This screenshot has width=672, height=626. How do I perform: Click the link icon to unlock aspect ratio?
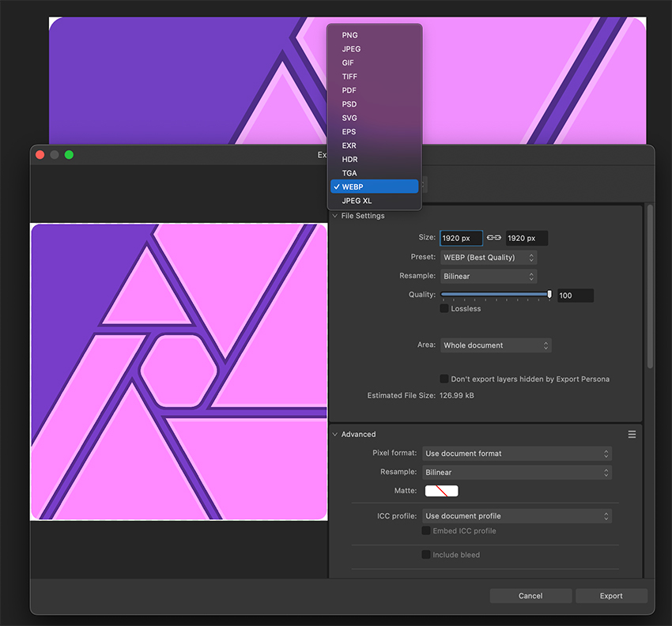493,237
